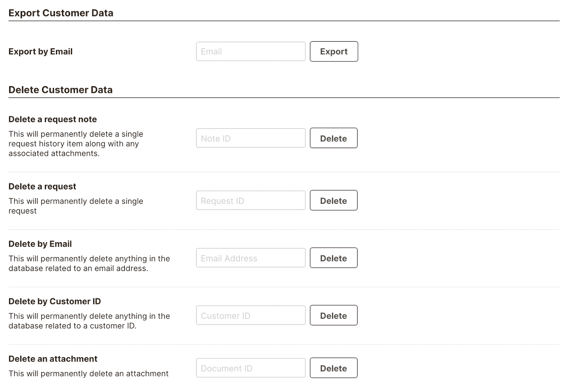Focus the Note ID field
The image size is (561, 392).
(x=251, y=138)
